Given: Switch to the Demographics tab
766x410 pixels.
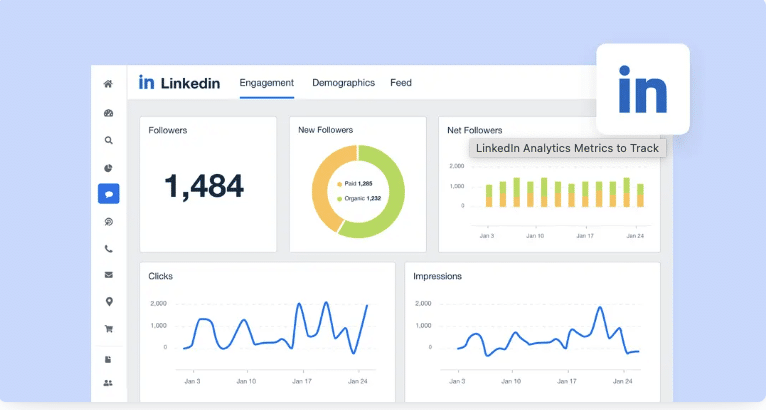Looking at the screenshot, I should 343,83.
